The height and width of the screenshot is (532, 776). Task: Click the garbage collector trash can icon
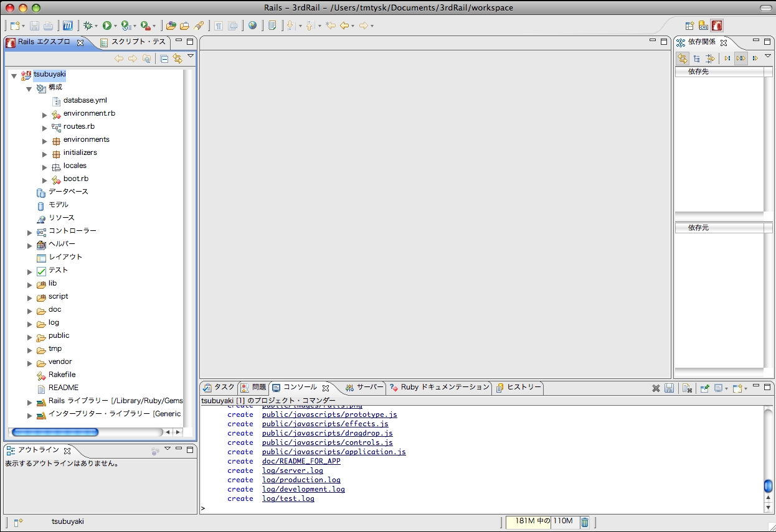point(585,522)
